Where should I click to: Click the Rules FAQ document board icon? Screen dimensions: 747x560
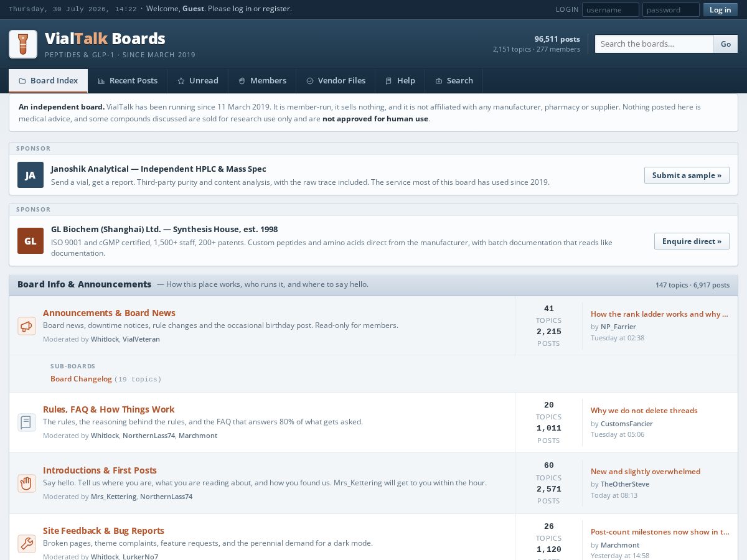[x=26, y=422]
